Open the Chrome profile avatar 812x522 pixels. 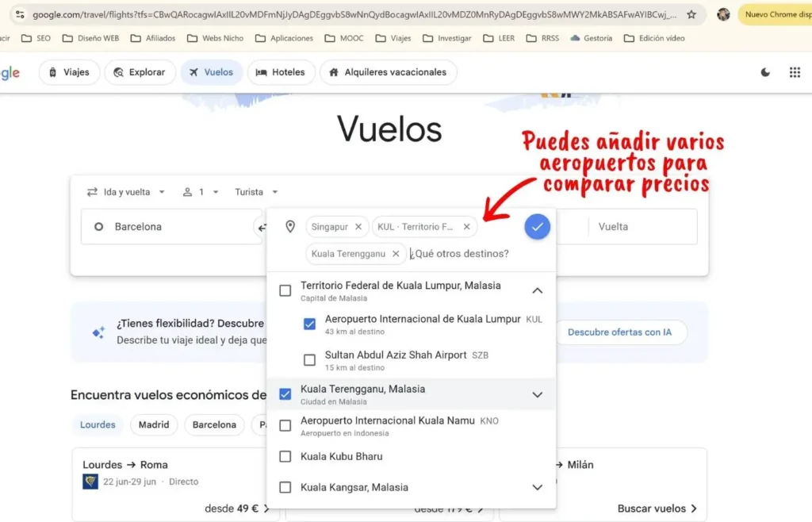coord(723,14)
